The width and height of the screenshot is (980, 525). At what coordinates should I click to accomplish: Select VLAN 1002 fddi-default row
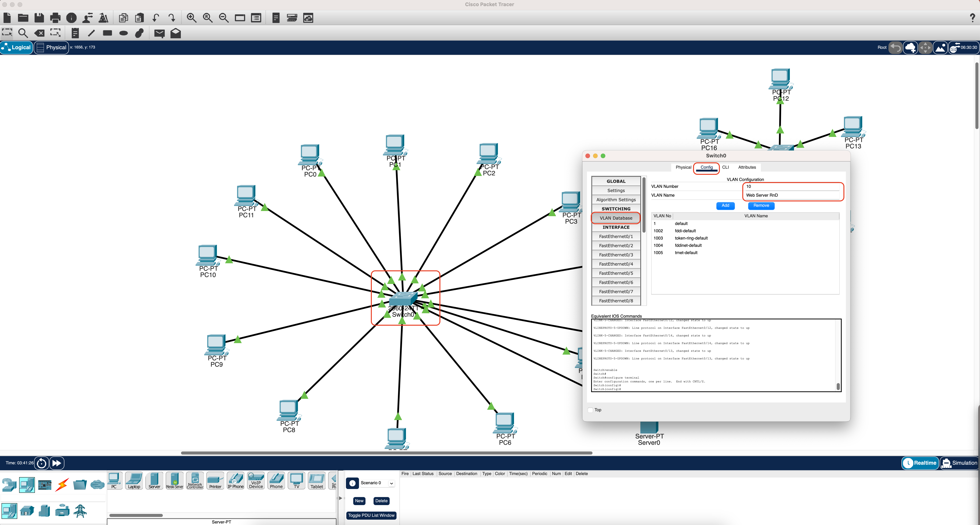(745, 231)
